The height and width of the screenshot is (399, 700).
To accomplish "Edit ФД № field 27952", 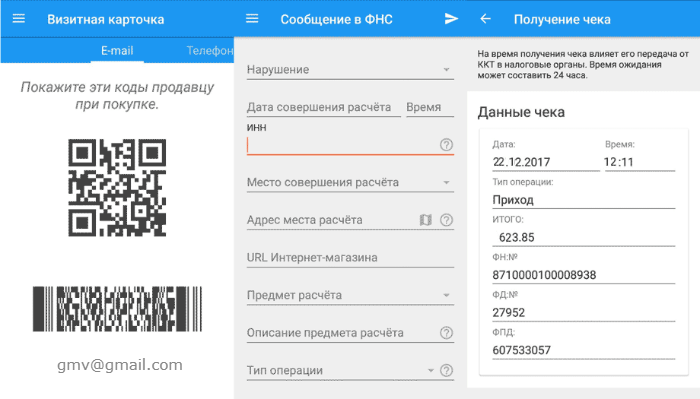I will tap(583, 312).
